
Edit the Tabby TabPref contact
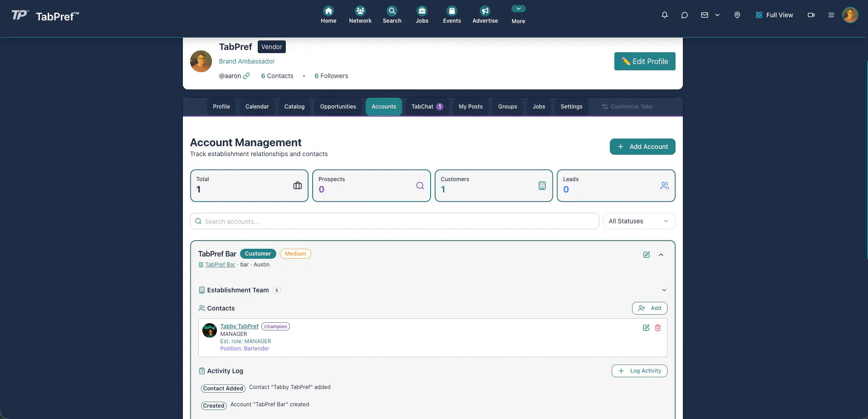tap(646, 328)
